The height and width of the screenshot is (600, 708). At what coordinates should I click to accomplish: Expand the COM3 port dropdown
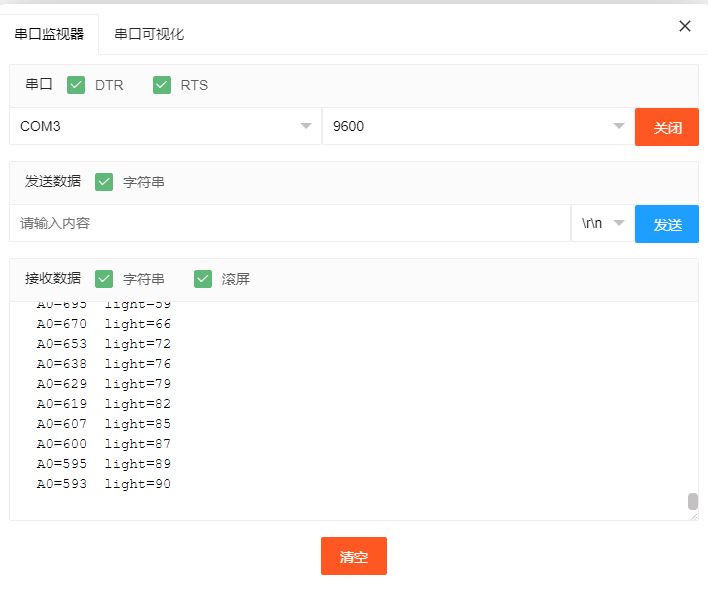(x=165, y=126)
